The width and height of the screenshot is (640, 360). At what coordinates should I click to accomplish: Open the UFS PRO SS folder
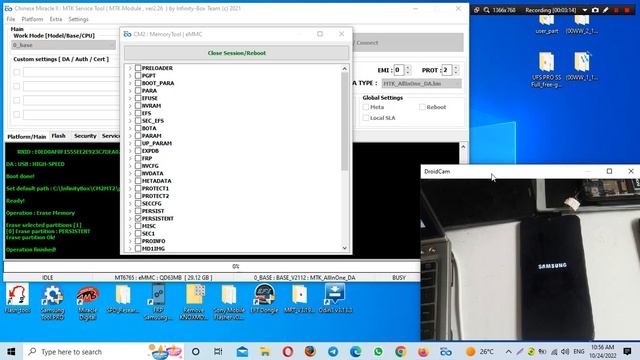pyautogui.click(x=547, y=69)
